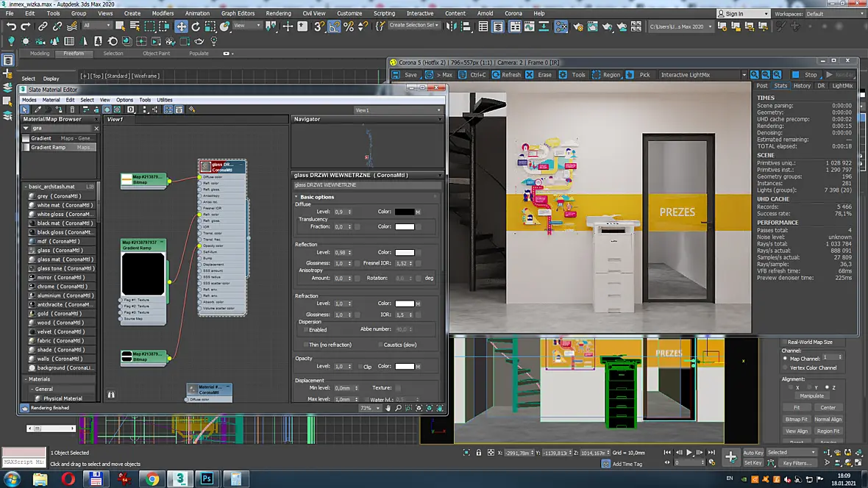Click Erase in Corona frame buffer
868x488 pixels.
pos(539,75)
